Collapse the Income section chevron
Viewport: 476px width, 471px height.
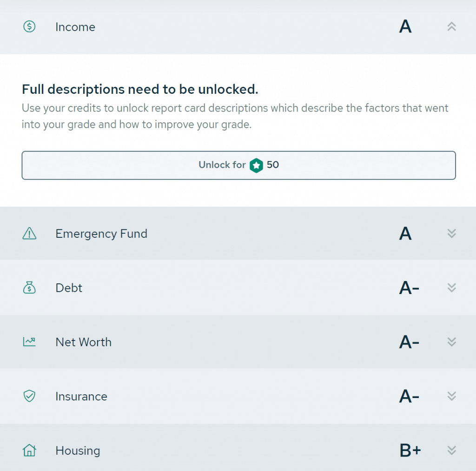point(451,26)
